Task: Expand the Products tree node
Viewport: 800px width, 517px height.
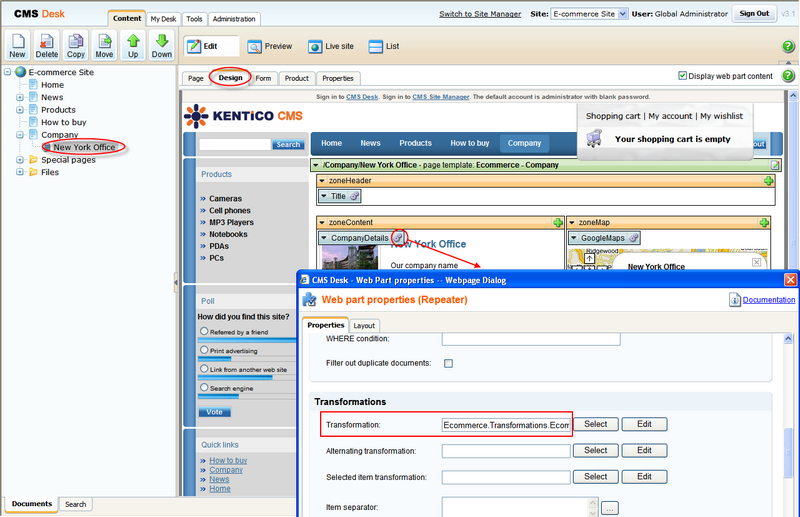Action: pos(20,110)
